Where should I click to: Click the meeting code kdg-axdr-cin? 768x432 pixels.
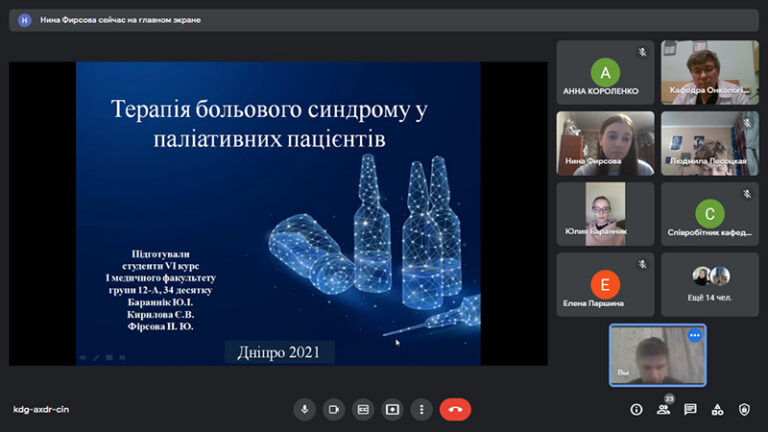pyautogui.click(x=41, y=409)
